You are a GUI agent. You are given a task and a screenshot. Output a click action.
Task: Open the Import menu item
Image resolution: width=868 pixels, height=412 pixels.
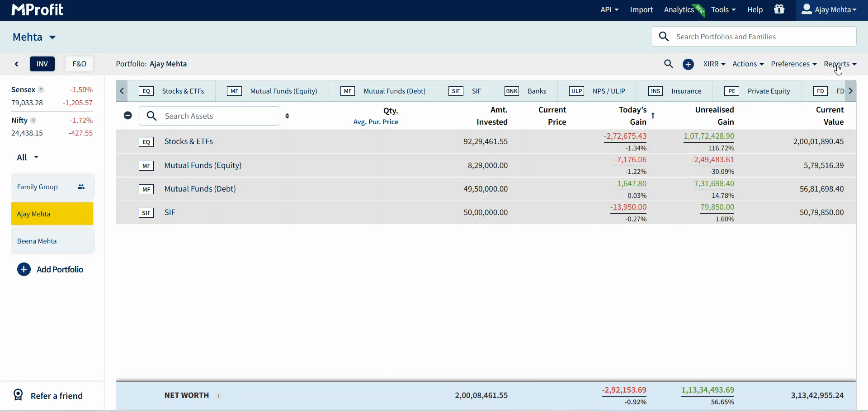click(641, 9)
